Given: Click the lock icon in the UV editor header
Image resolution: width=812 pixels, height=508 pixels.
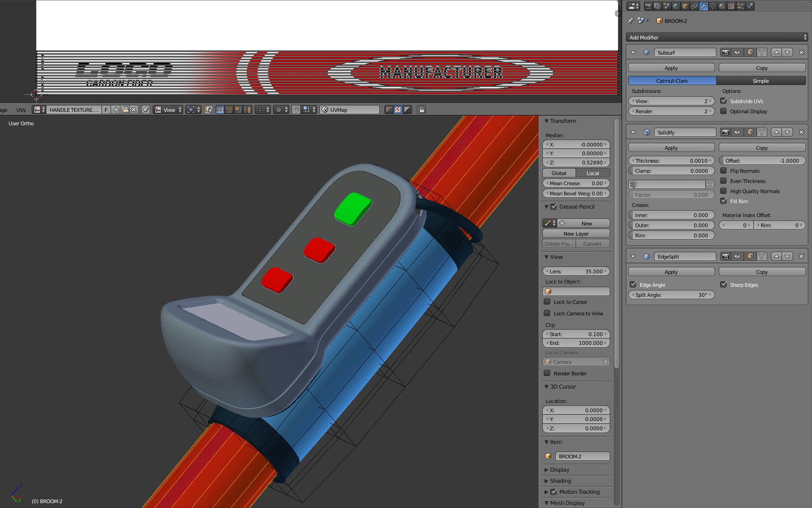Looking at the screenshot, I should (422, 110).
